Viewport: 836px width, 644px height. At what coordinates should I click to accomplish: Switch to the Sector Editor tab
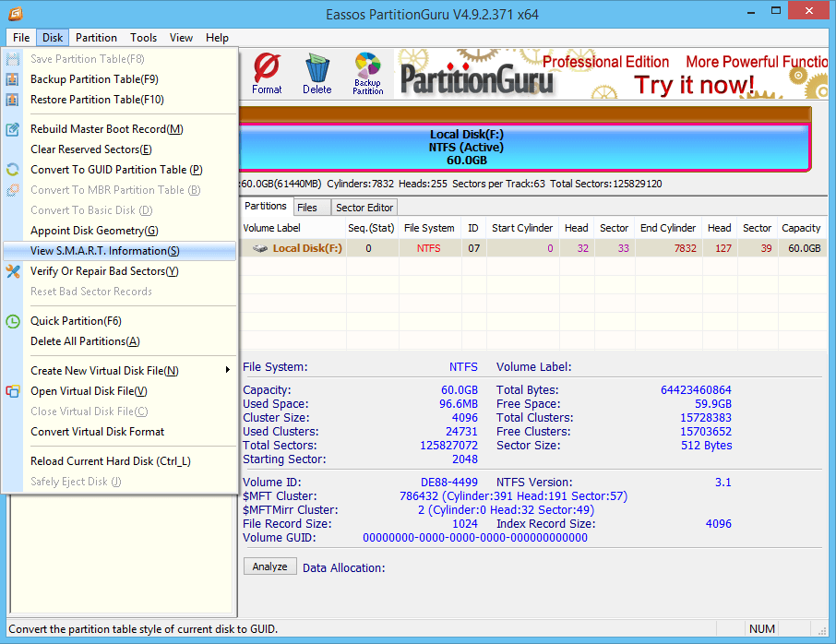(364, 208)
